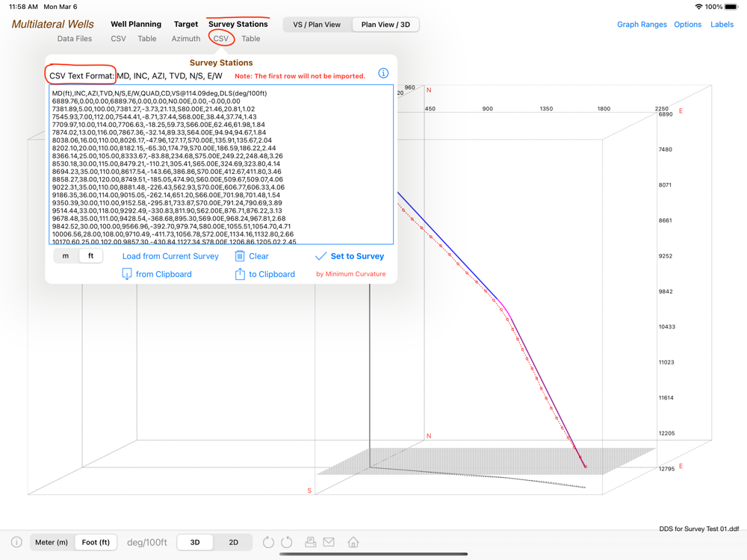
Task: Select ft units in the Survey panel
Action: pyautogui.click(x=90, y=255)
